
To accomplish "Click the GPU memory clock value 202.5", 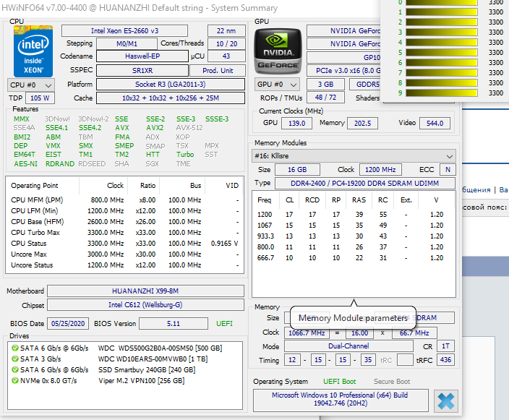I will pyautogui.click(x=363, y=124).
